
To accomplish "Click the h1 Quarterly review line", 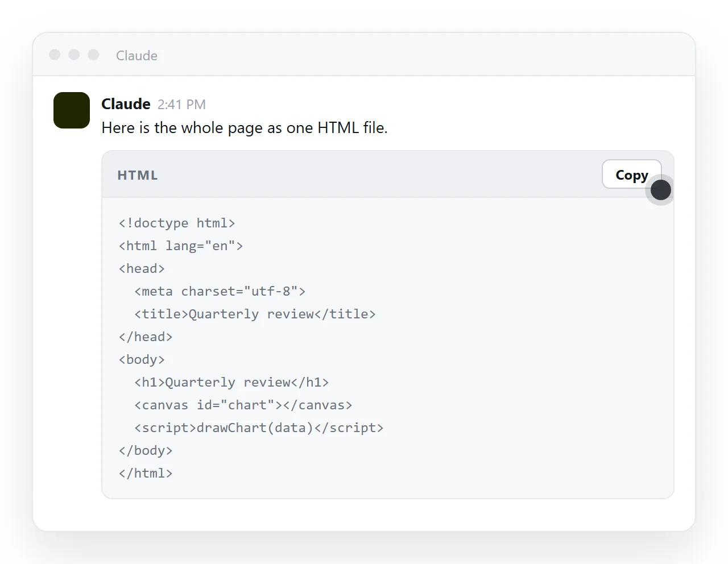I will tap(231, 382).
